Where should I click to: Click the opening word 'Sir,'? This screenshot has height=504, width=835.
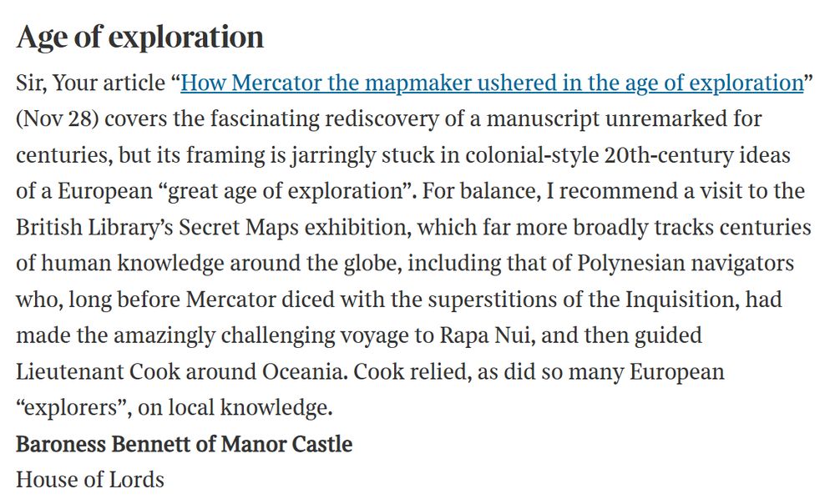tap(33, 83)
